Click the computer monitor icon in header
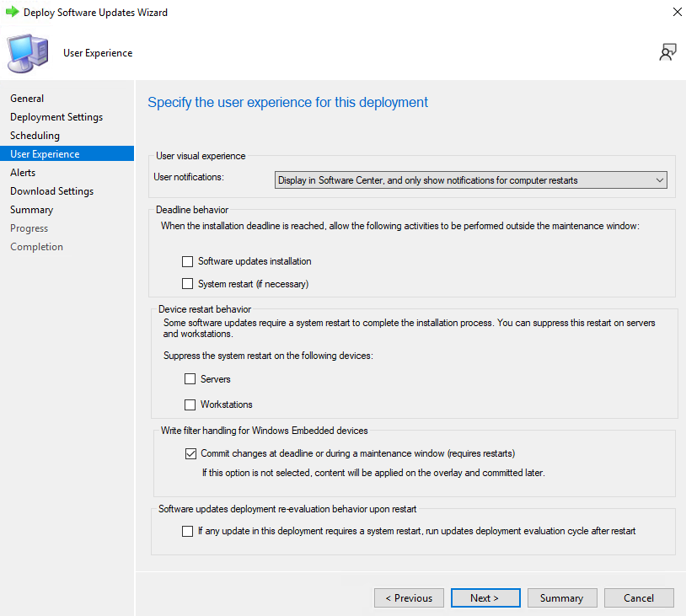The height and width of the screenshot is (616, 686). click(28, 53)
